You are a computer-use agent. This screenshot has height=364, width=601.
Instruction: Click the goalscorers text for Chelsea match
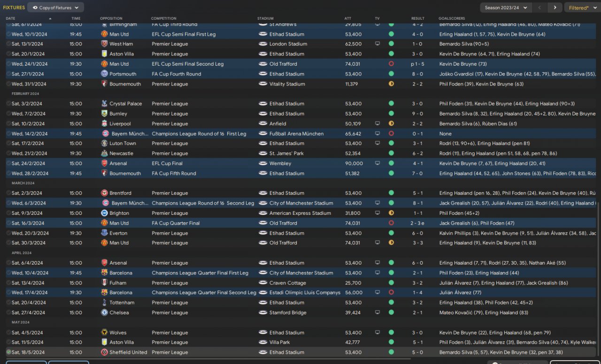pyautogui.click(x=484, y=313)
